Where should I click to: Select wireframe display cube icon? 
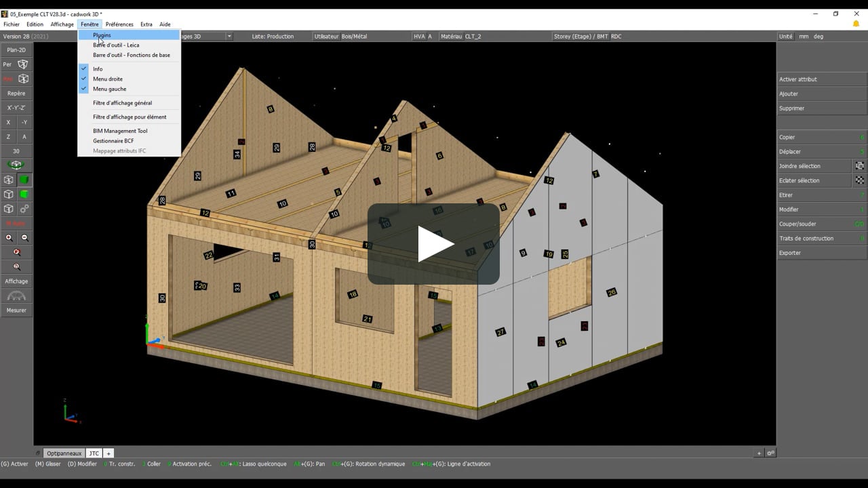9,180
